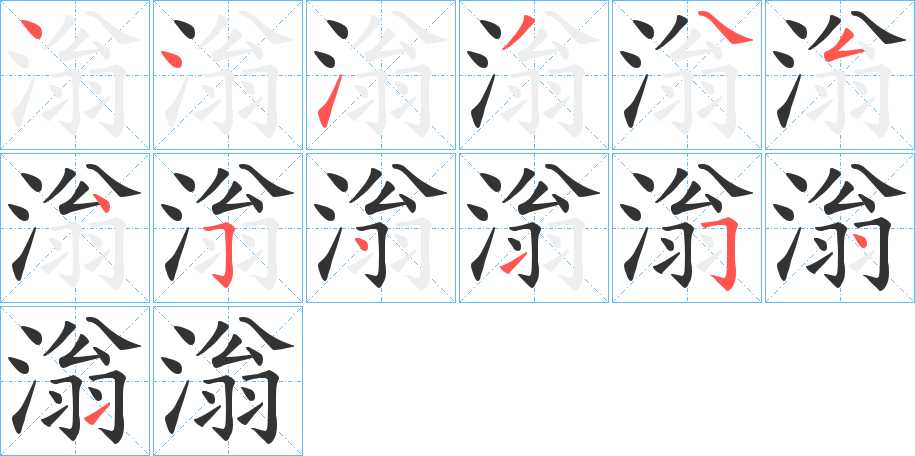Choose the ninth stroke step frame
The image size is (915, 456).
pos(381,228)
